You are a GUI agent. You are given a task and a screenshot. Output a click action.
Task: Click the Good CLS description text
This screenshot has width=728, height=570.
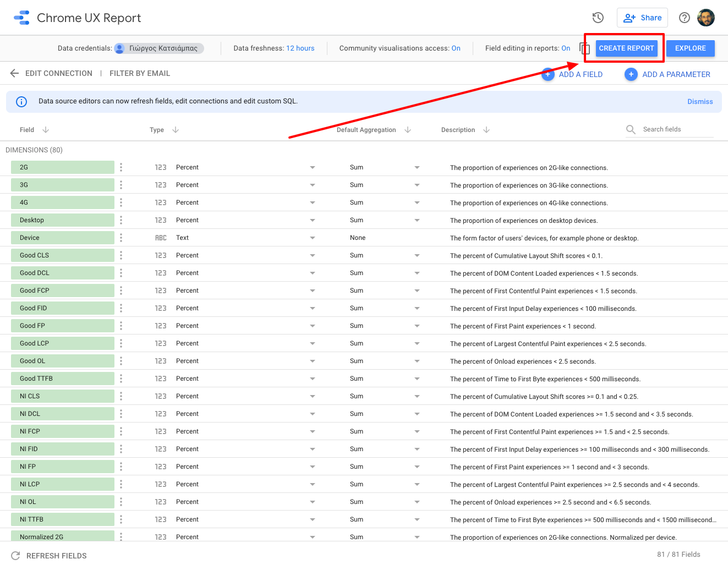tap(526, 256)
